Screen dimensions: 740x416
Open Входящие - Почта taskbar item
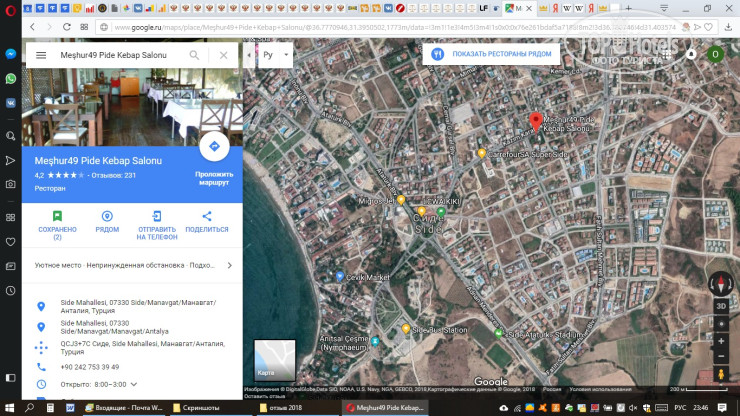[124, 408]
